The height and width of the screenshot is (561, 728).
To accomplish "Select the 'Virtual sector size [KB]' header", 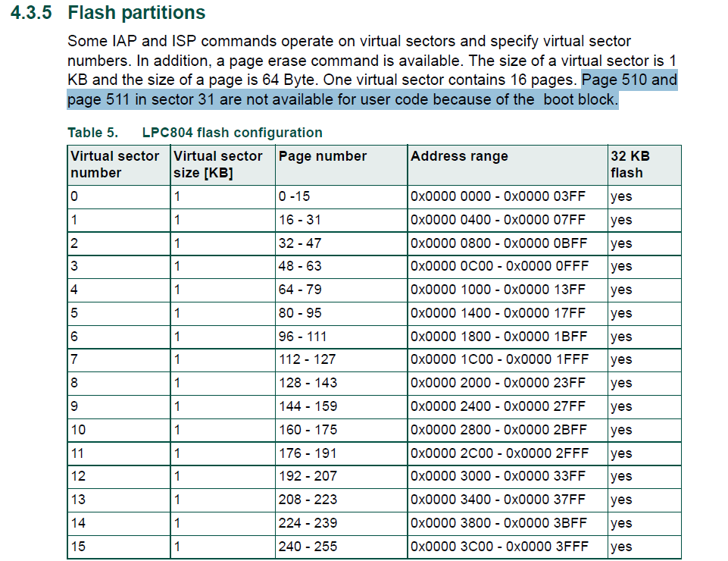I will 223,165.
